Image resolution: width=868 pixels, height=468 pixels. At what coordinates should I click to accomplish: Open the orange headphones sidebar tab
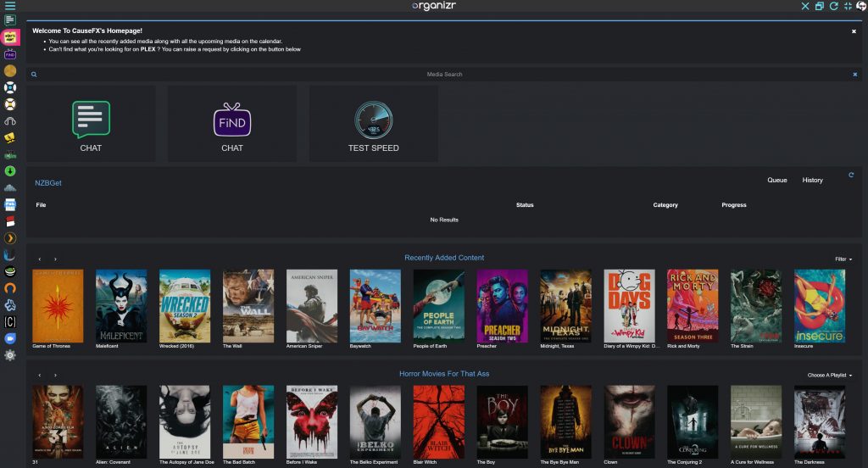pyautogui.click(x=10, y=288)
